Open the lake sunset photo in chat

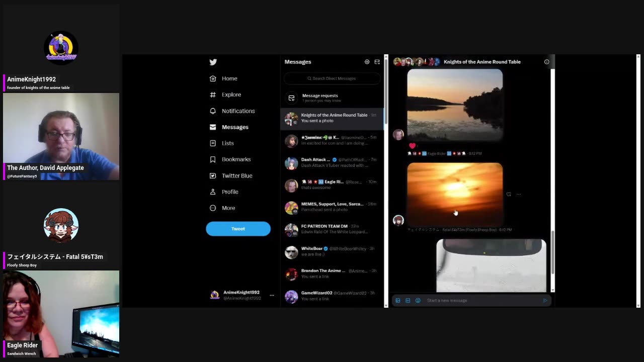coord(455,105)
